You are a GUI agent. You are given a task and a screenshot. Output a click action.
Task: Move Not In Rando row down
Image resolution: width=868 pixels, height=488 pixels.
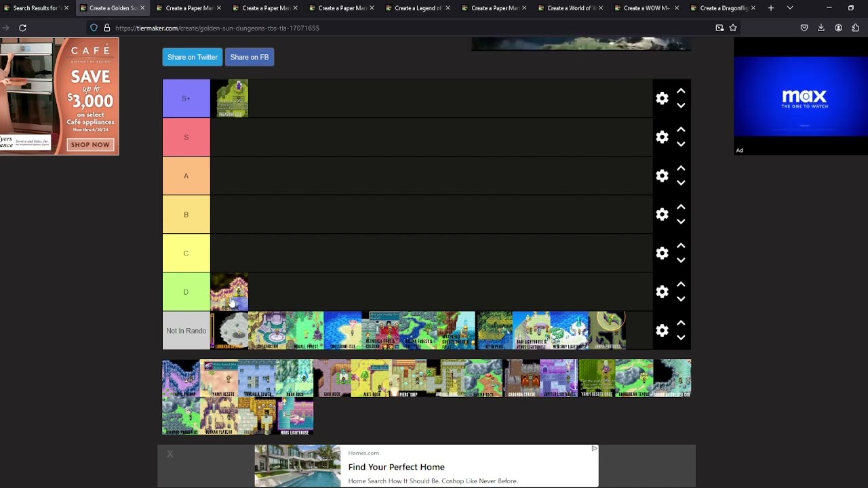click(681, 338)
